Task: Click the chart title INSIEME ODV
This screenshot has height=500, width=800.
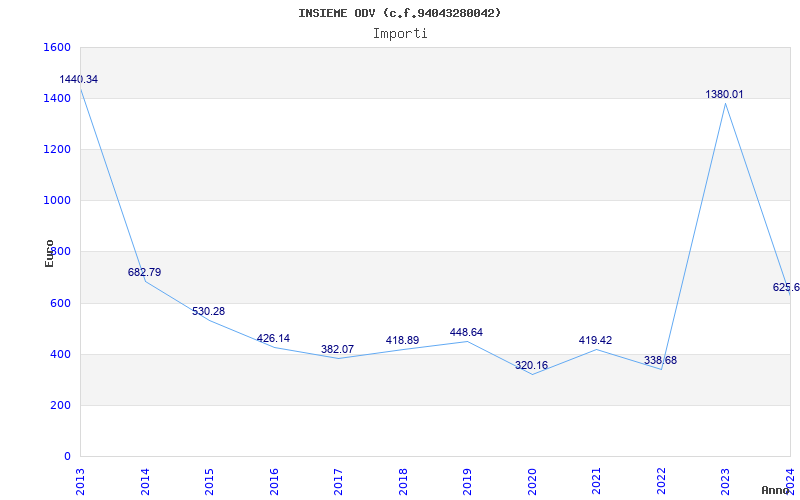Action: coord(400,13)
